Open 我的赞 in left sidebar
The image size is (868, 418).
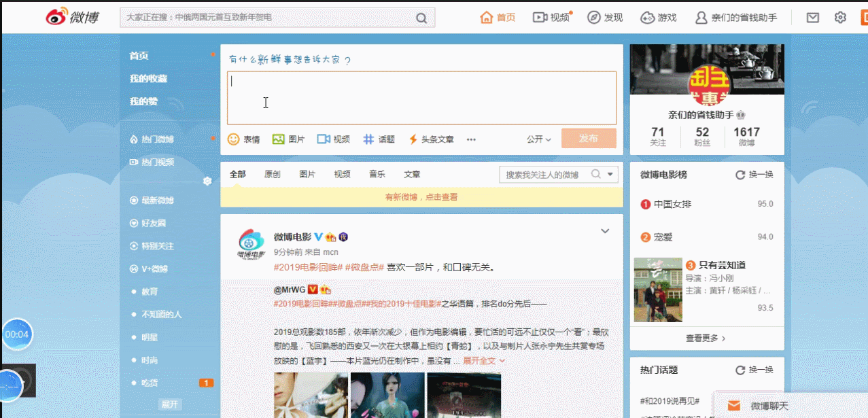(x=143, y=101)
